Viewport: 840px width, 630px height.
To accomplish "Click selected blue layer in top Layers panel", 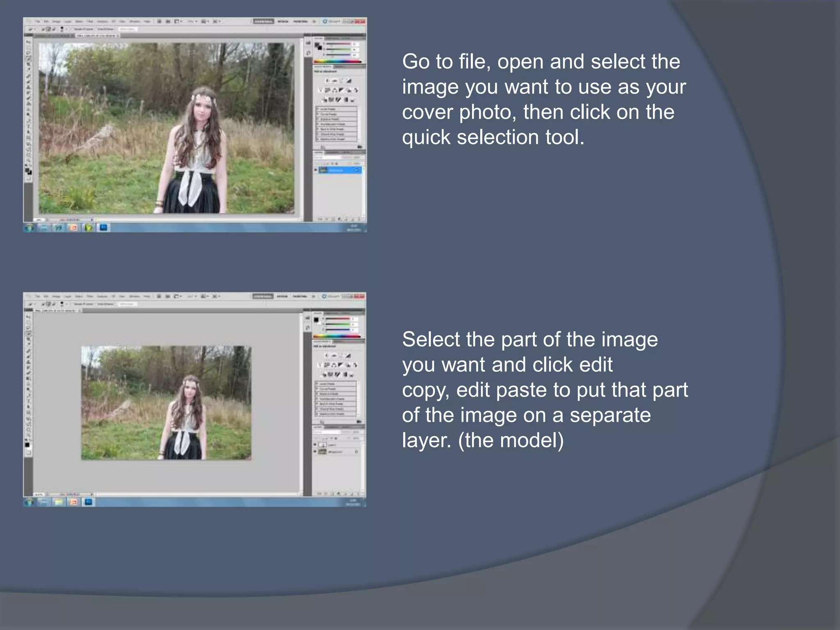I will click(340, 170).
